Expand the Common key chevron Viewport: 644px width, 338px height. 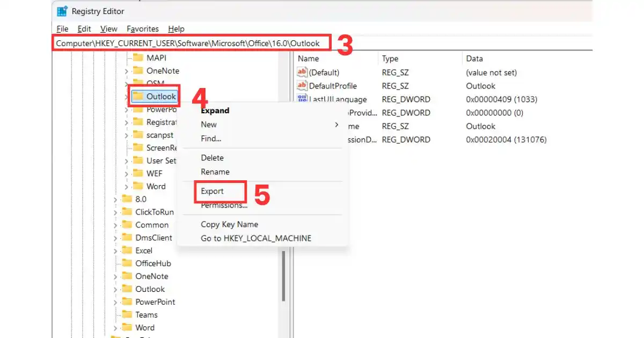[x=115, y=225]
